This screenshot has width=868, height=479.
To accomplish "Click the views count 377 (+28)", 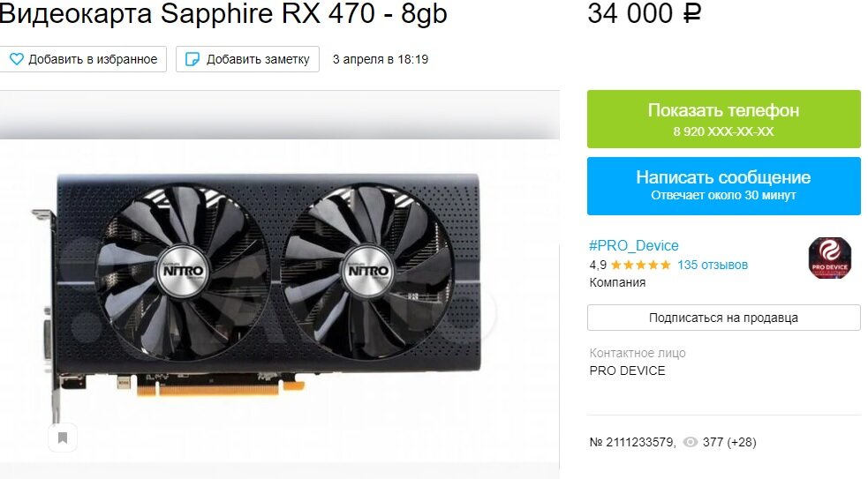I will [x=729, y=442].
